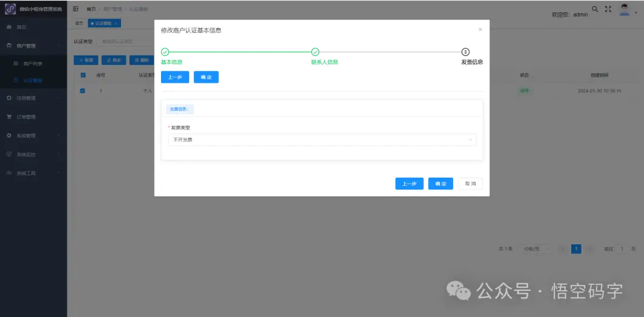This screenshot has width=644, height=317.
Task: Click the green check circle for 联系人信息 step
Action: 315,52
